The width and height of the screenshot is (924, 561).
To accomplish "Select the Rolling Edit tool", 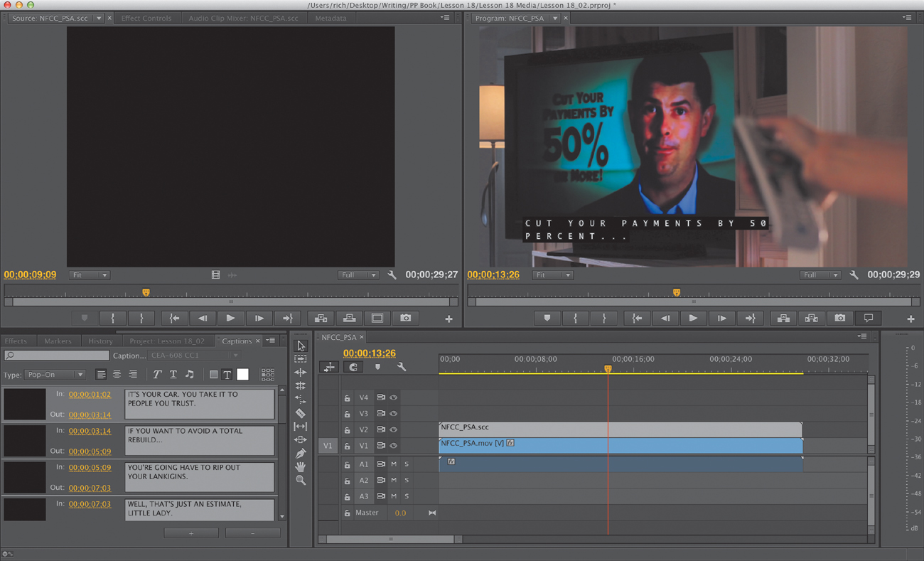I will click(x=301, y=386).
